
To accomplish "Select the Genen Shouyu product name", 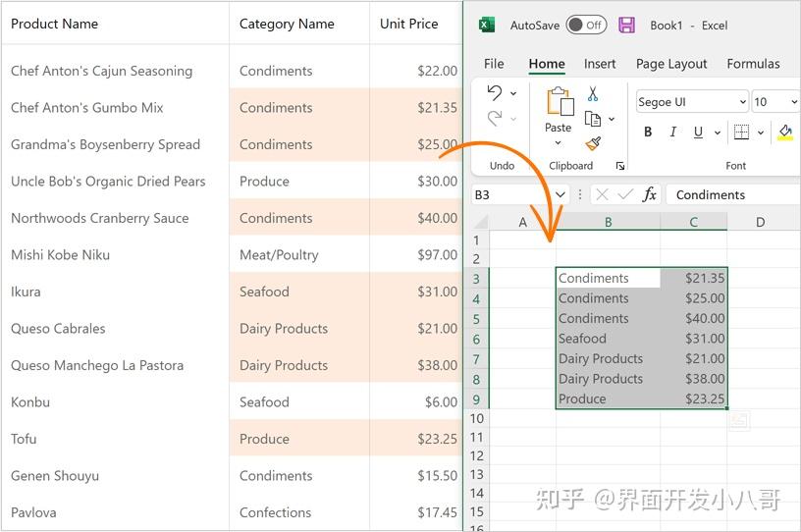I will 55,476.
